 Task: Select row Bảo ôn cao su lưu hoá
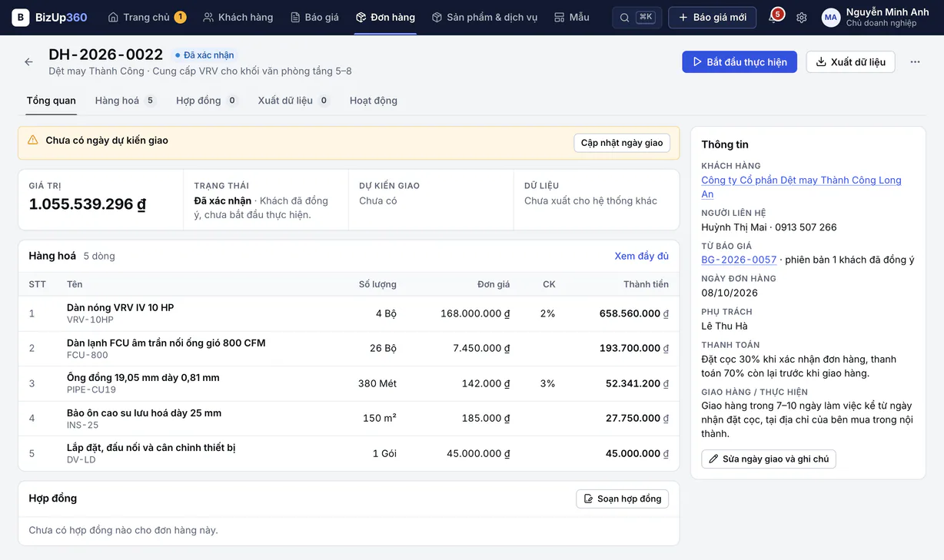click(349, 419)
